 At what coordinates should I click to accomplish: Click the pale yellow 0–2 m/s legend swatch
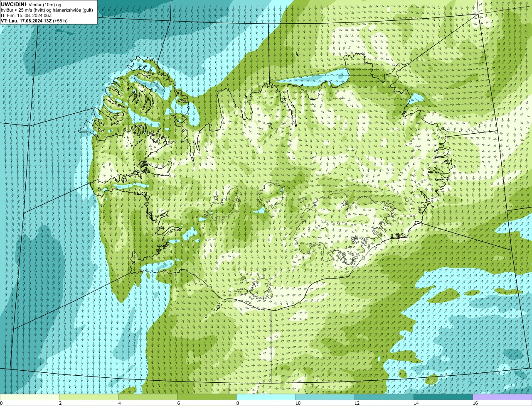coord(30,397)
